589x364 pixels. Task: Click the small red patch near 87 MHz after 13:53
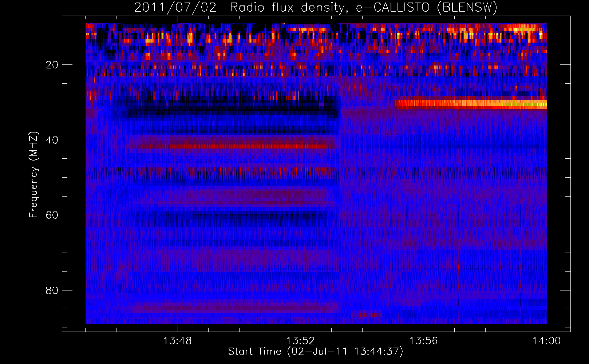(x=367, y=314)
